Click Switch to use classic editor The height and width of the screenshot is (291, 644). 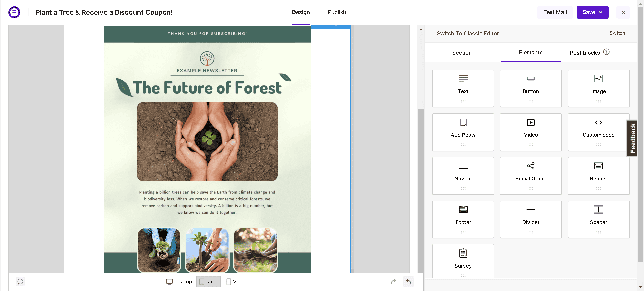[617, 33]
